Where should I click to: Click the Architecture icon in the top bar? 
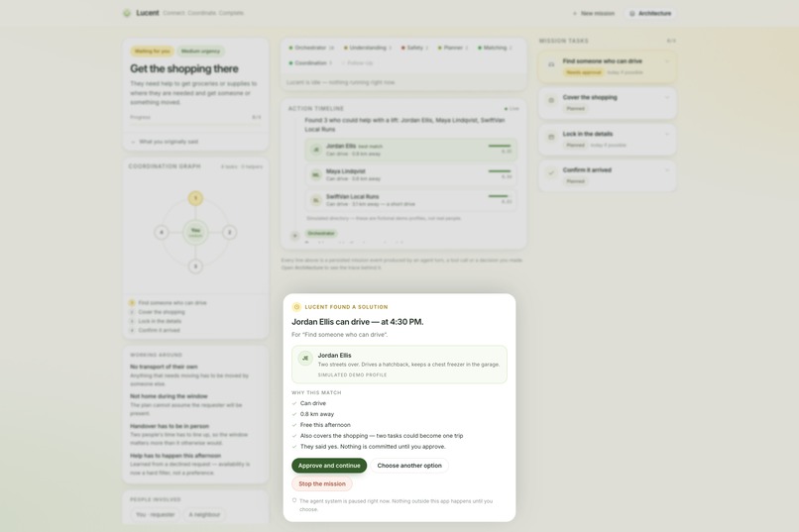(632, 13)
